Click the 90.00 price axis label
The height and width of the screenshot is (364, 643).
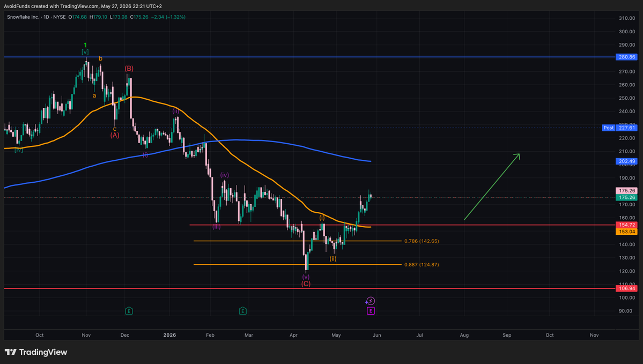(x=625, y=311)
